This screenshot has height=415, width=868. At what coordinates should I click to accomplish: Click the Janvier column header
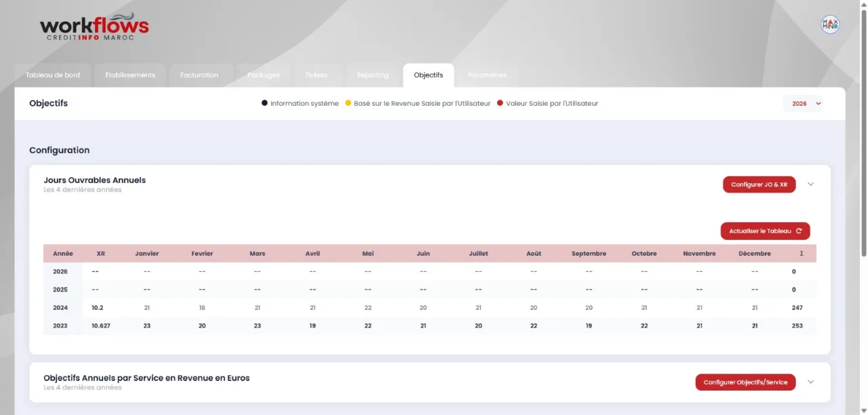pyautogui.click(x=147, y=254)
